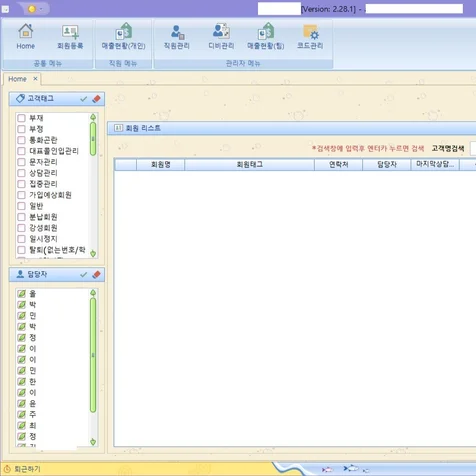The width and height of the screenshot is (476, 476).
Task: Open 매출현황(개인) sales status icon
Action: (x=124, y=37)
